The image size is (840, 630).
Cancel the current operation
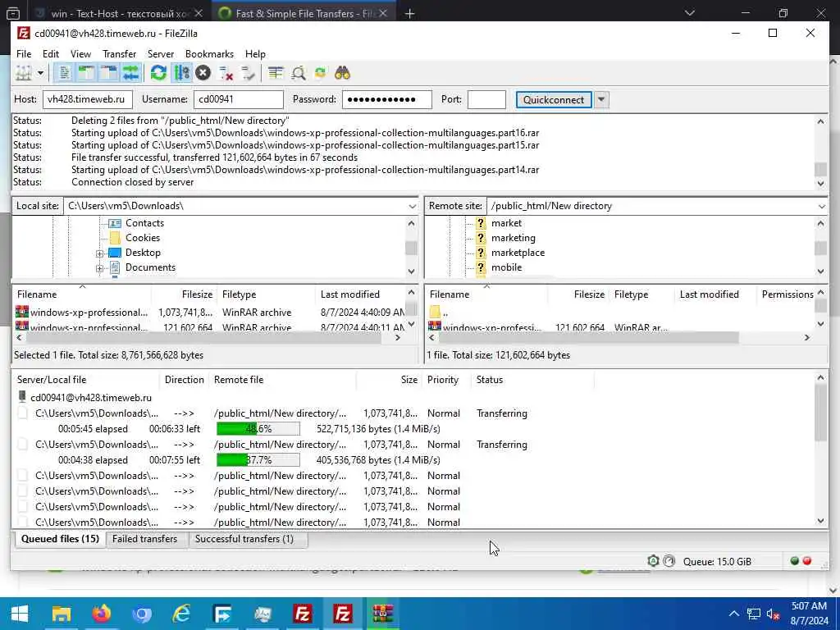203,73
